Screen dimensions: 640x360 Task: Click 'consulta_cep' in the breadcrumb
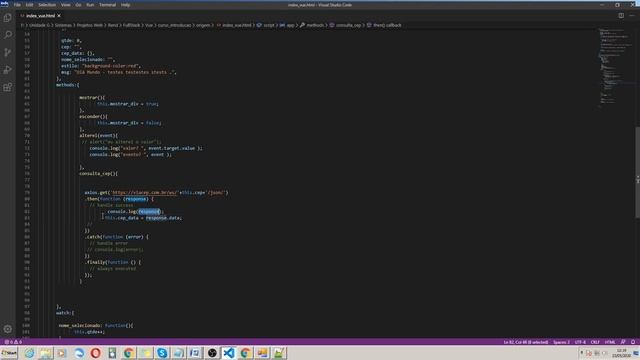[348, 25]
